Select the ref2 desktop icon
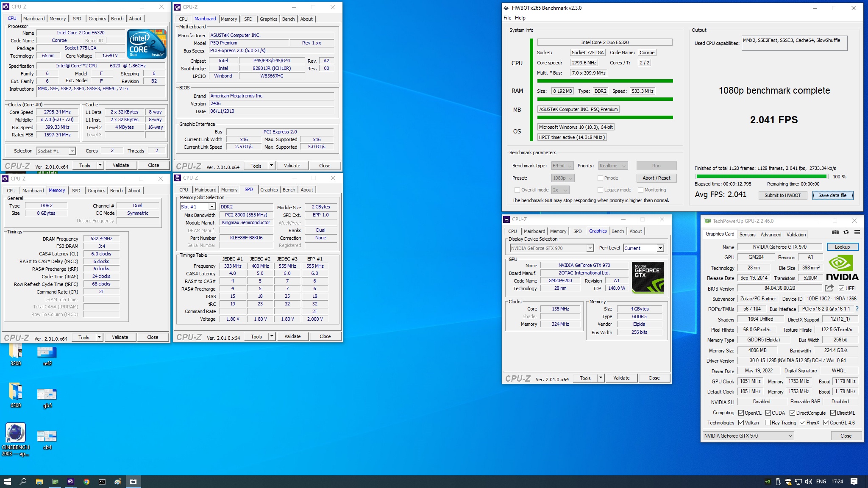868x488 pixels. click(x=47, y=356)
